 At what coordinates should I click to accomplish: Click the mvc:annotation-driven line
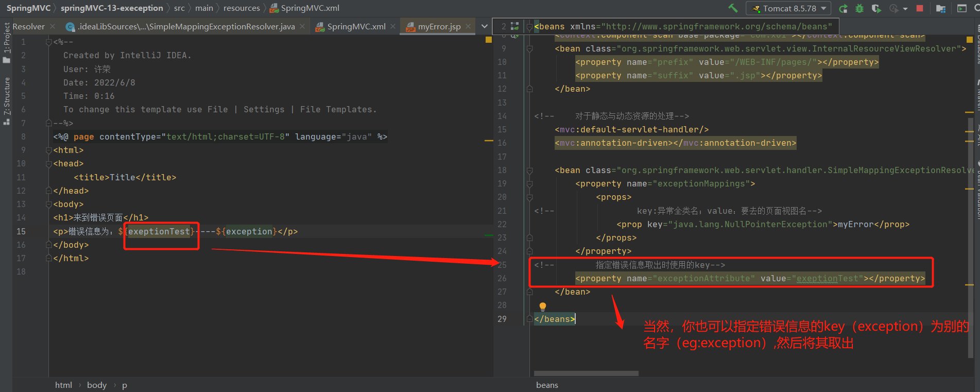pyautogui.click(x=675, y=143)
